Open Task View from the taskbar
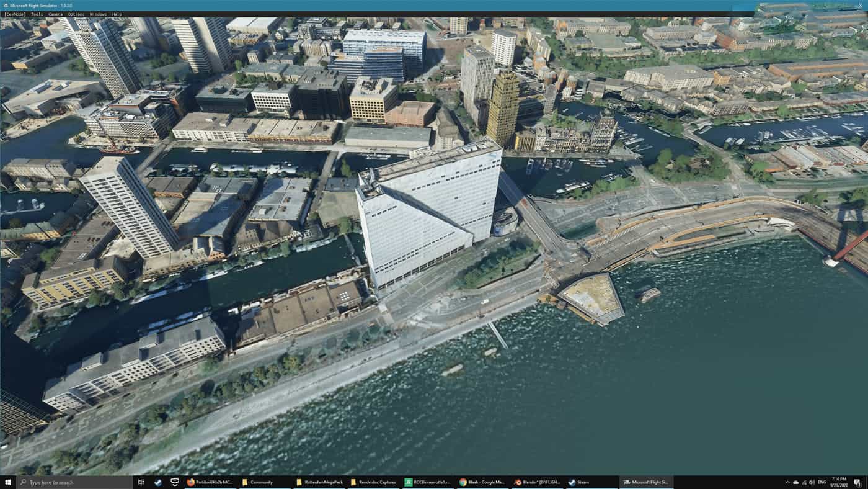The height and width of the screenshot is (489, 868). click(x=141, y=482)
